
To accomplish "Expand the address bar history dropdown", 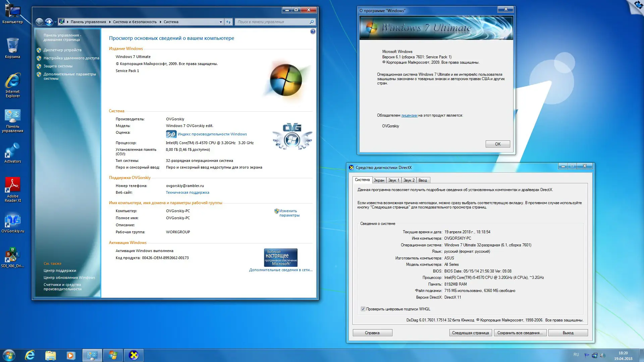I will [x=221, y=22].
